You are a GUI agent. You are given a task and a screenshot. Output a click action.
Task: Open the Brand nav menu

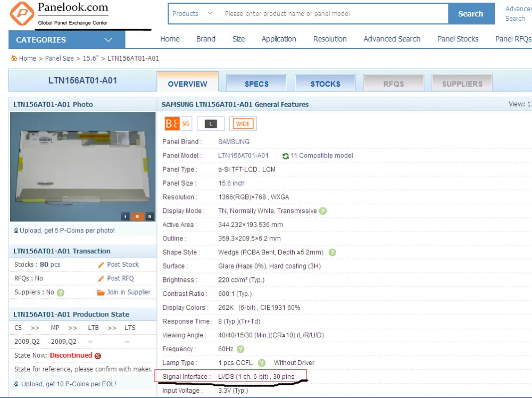point(205,39)
